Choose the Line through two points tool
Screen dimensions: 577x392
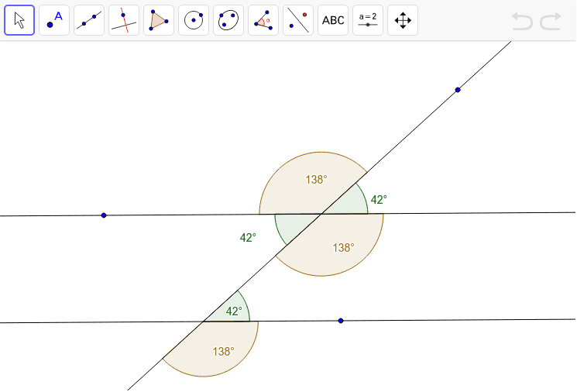tap(89, 20)
